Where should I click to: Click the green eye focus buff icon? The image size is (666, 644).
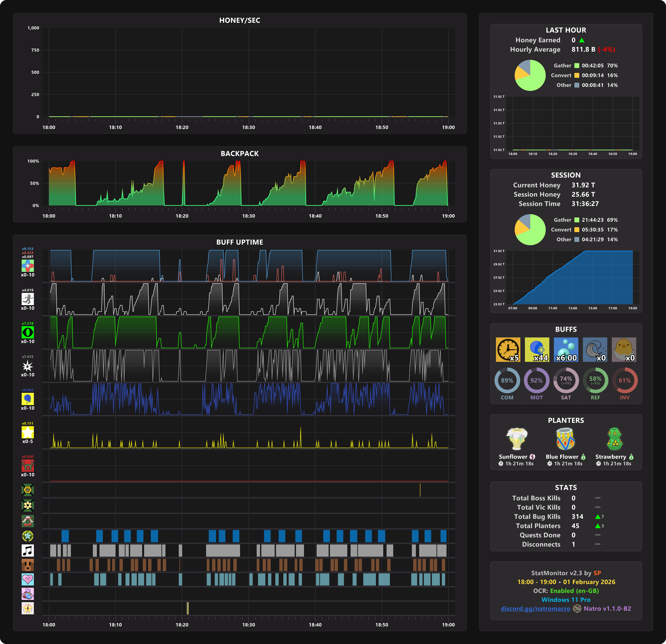click(x=28, y=332)
